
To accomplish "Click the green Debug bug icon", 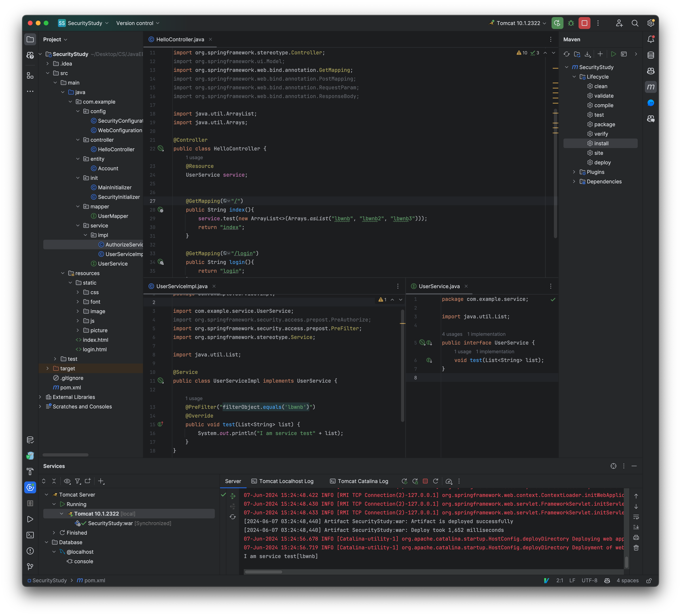I will [x=571, y=23].
